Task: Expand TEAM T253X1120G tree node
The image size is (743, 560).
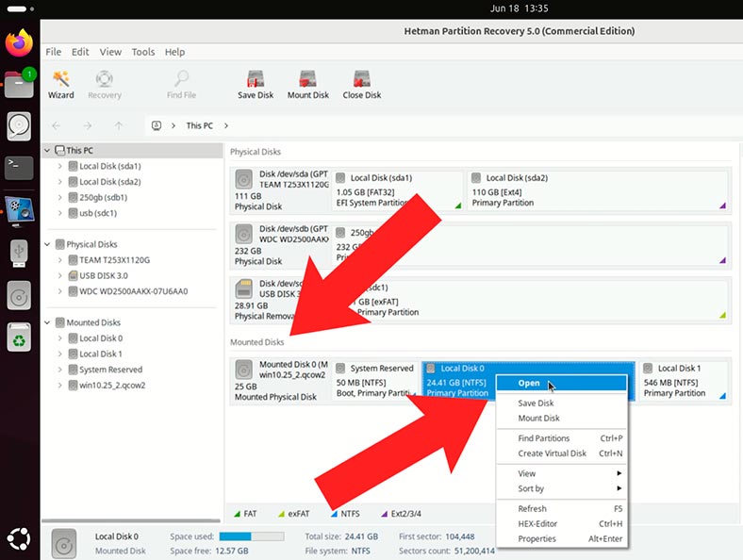Action: 59,260
